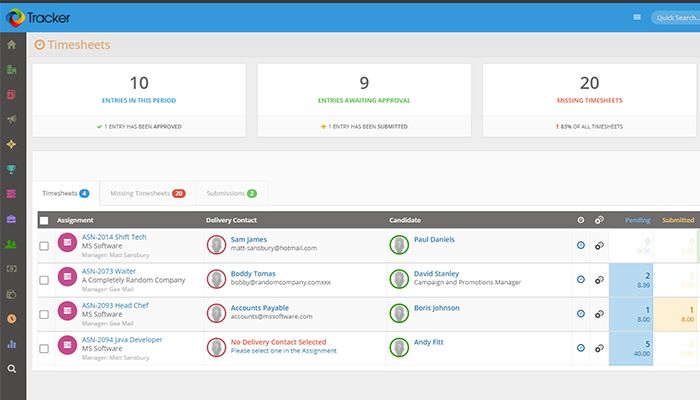Screen dimensions: 700x400
Task: Click Paul Daniels avatar thumbnail
Action: 399,245
